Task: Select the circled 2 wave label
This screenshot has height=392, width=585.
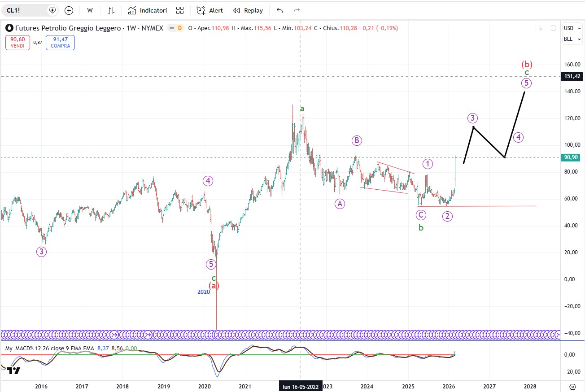Action: [x=447, y=216]
